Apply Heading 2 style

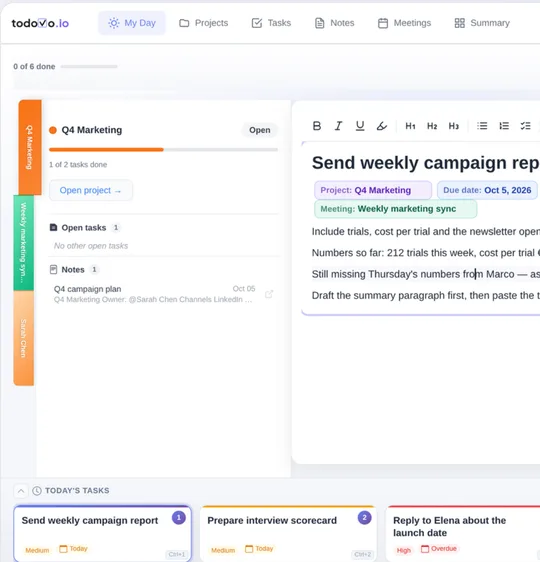(432, 126)
